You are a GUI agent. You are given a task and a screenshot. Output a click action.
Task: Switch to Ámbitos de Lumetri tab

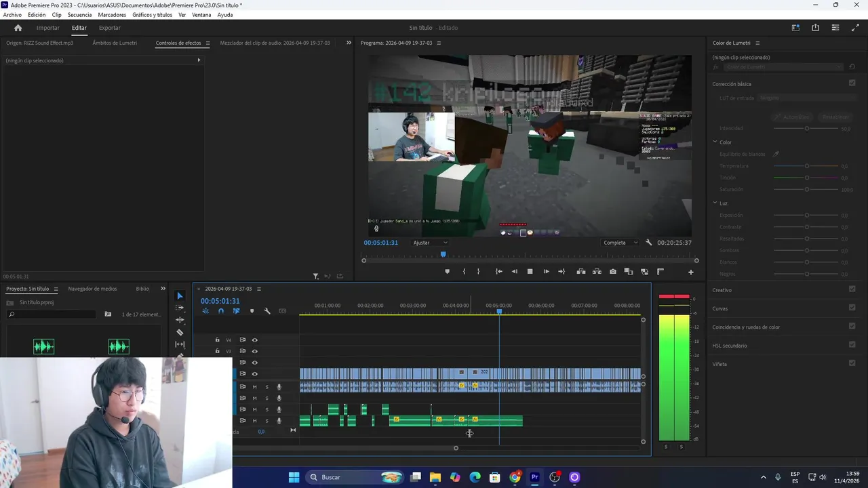pyautogui.click(x=115, y=43)
